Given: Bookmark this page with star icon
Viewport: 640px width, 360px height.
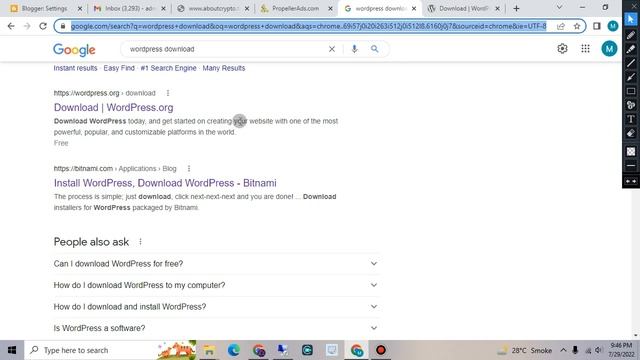Looking at the screenshot, I should pyautogui.click(x=577, y=26).
